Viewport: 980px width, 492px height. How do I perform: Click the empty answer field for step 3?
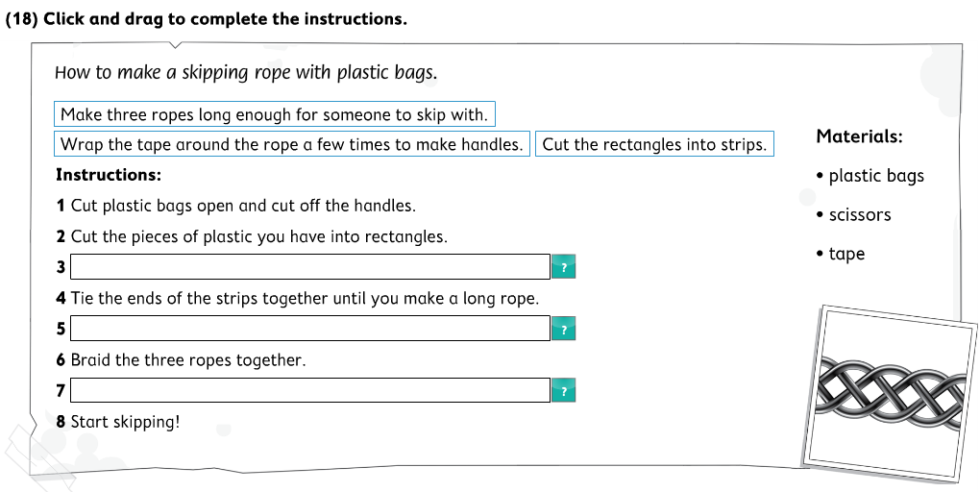(x=309, y=267)
